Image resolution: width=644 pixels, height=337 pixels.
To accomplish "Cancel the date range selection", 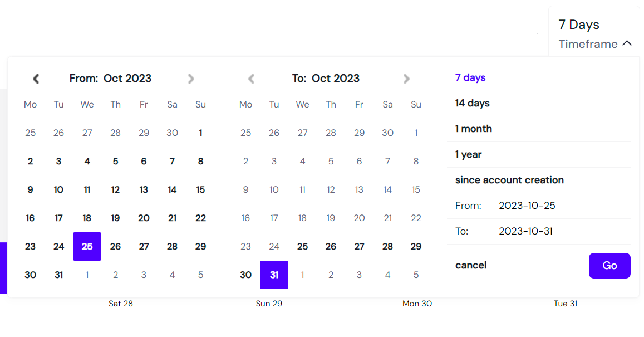I will tap(471, 266).
